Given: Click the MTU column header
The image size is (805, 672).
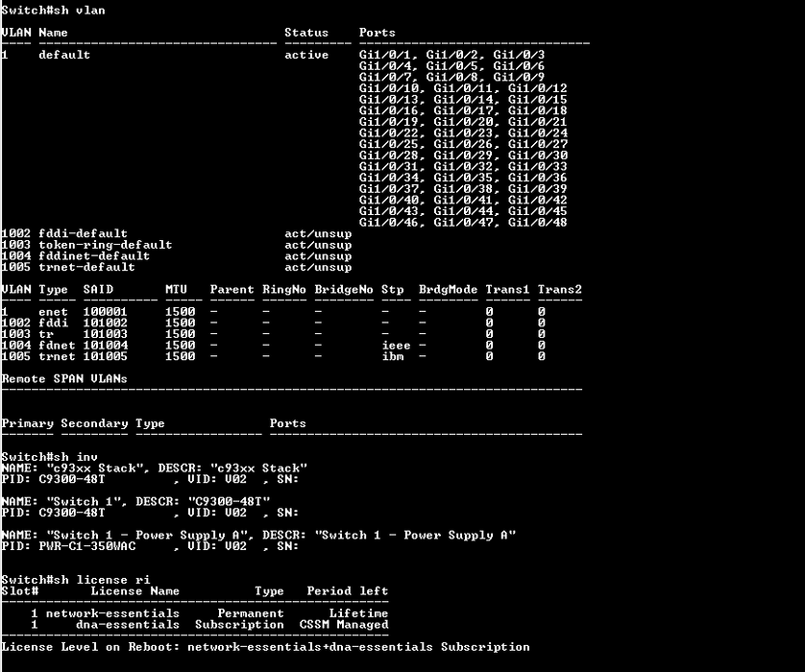Looking at the screenshot, I should coord(176,290).
